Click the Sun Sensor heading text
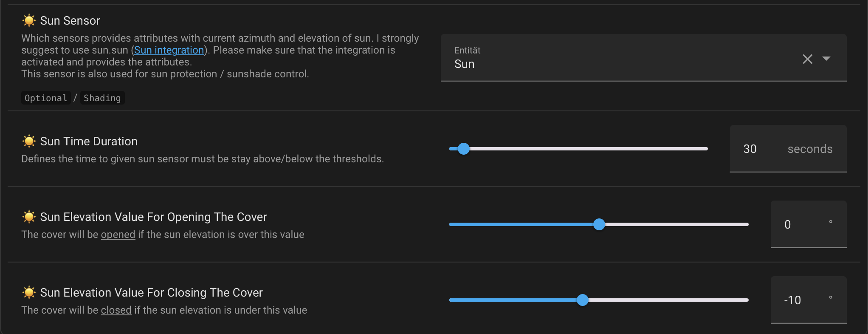This screenshot has width=868, height=334. 70,20
